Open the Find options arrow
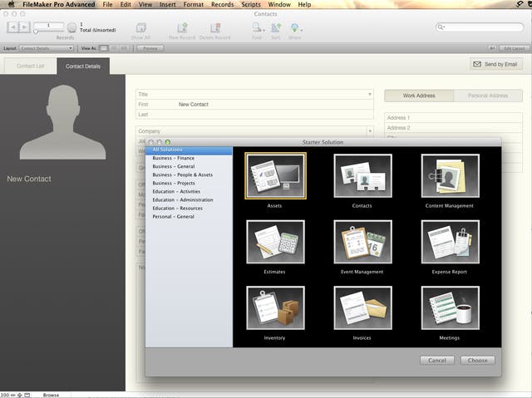Image resolution: width=532 pixels, height=398 pixels. tap(264, 30)
